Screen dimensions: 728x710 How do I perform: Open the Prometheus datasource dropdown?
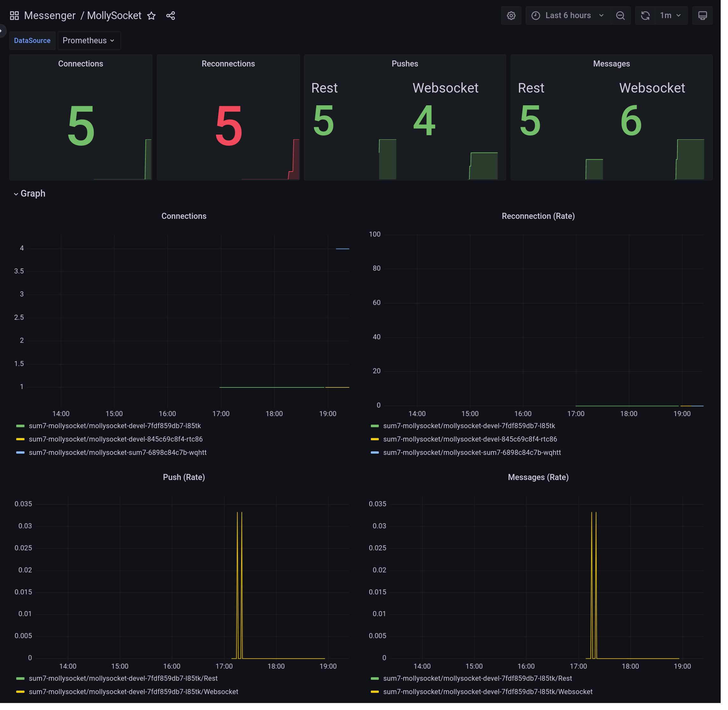pos(90,41)
